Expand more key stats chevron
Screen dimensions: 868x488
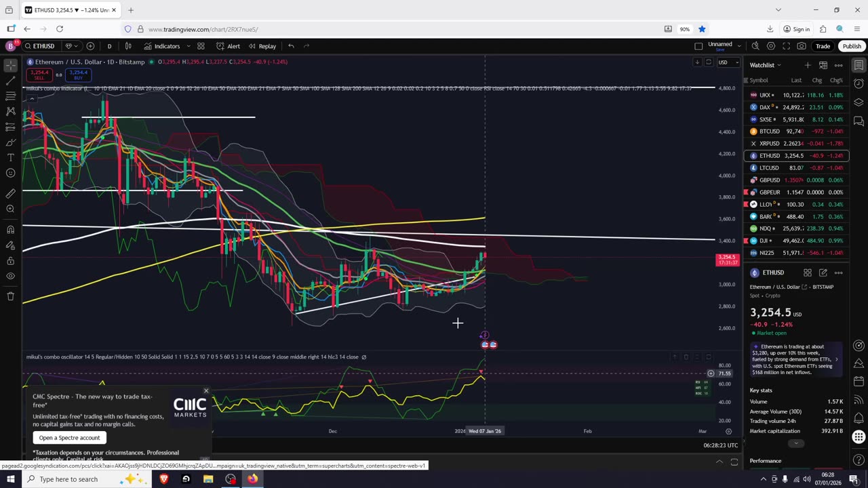coord(796,443)
